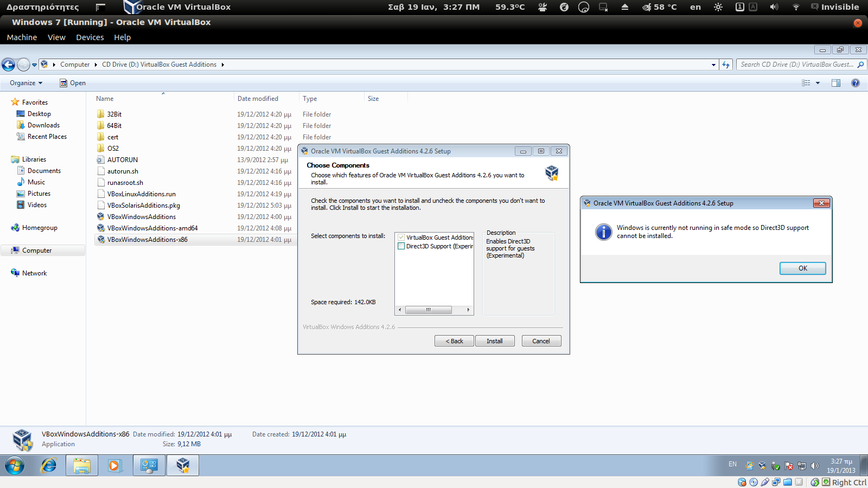Click the VirtualBox shared folders status icon

pos(788,482)
